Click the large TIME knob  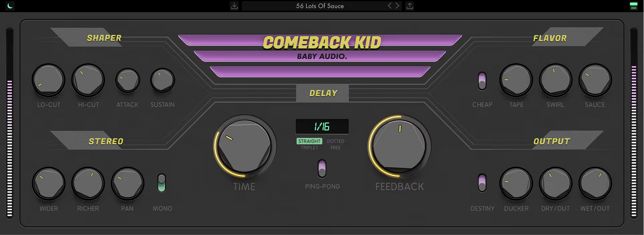(244, 146)
